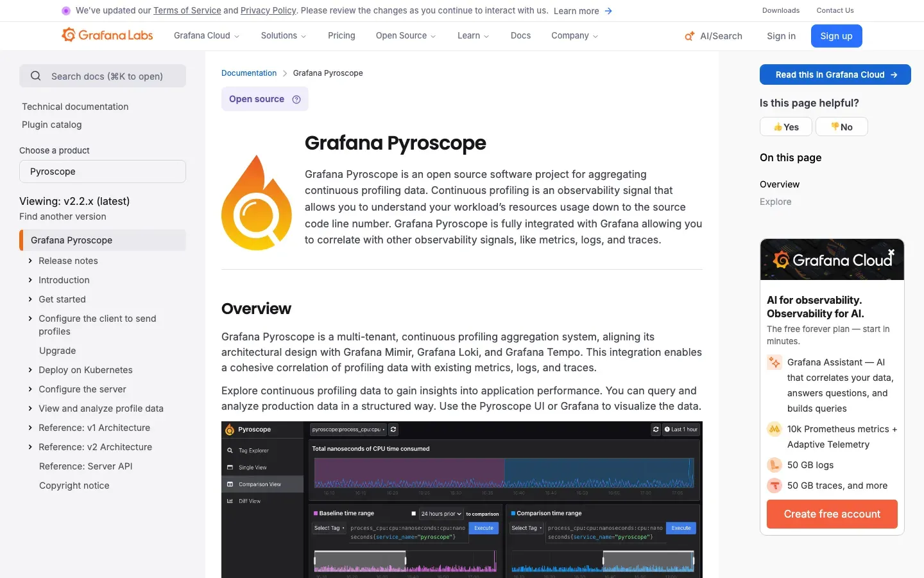Expand the Configure the server chevron
The width and height of the screenshot is (924, 578).
(30, 389)
